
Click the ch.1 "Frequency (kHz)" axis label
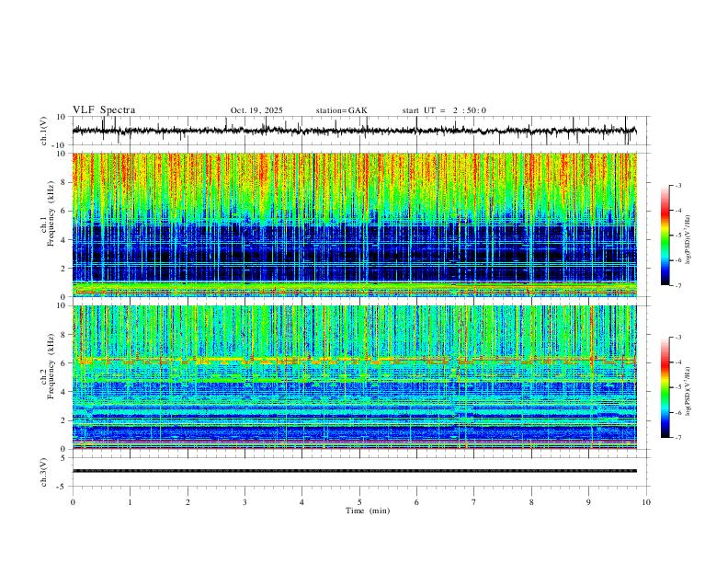click(x=51, y=214)
